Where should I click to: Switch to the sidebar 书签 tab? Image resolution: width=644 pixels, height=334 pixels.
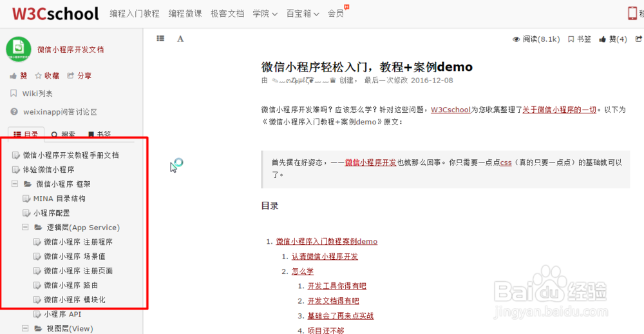point(100,134)
